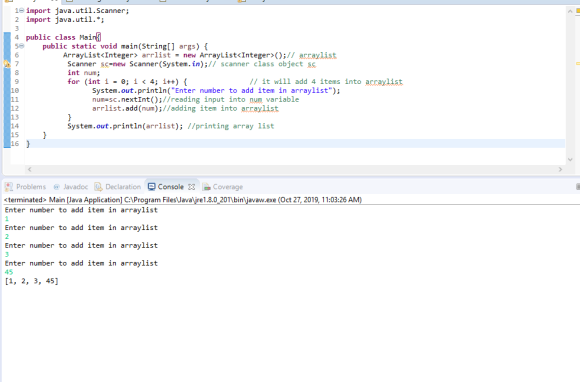
Task: Click the editor vertical scrollbar down arrow
Action: pyautogui.click(x=570, y=159)
